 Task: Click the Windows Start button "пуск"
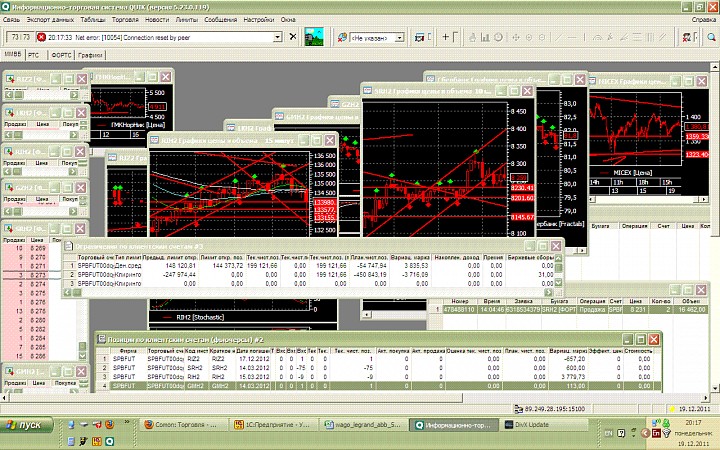click(x=26, y=425)
